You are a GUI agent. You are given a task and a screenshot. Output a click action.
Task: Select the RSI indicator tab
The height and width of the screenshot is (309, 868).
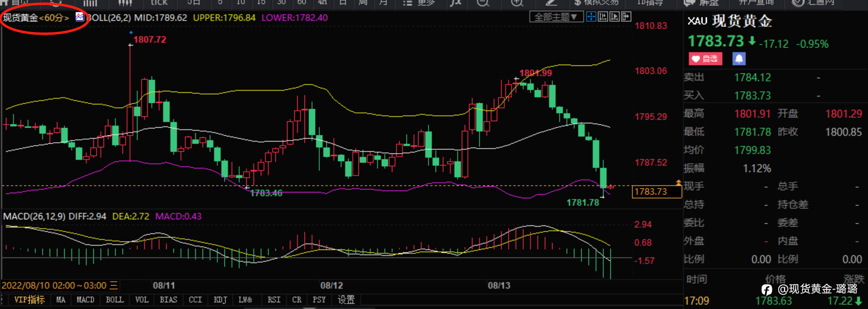(274, 300)
